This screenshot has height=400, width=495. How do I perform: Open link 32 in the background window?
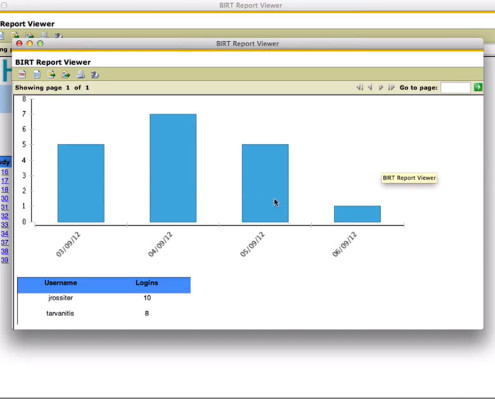coord(5,216)
